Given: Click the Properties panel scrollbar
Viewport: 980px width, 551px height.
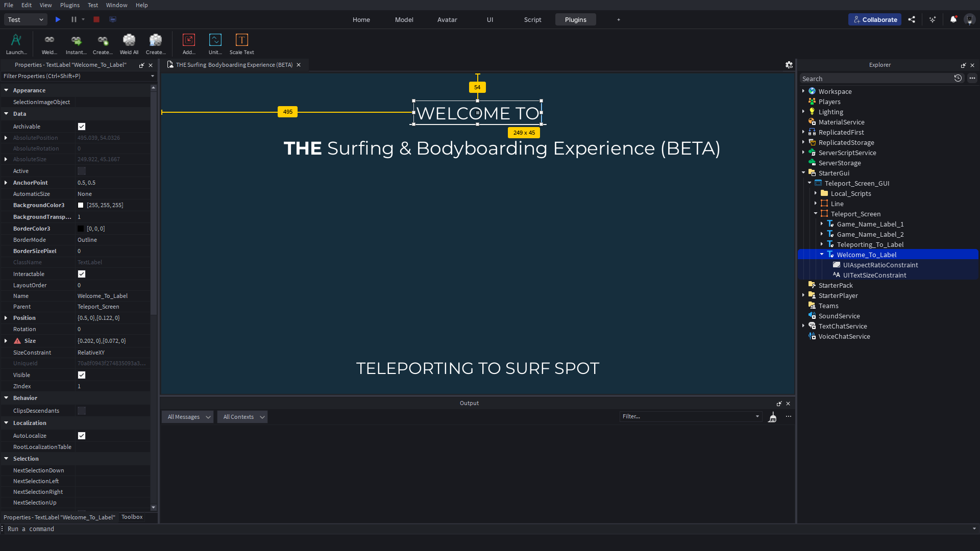Looking at the screenshot, I should click(153, 204).
